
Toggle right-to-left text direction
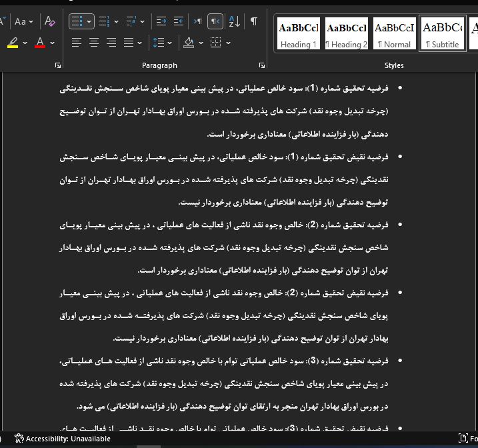pyautogui.click(x=215, y=21)
